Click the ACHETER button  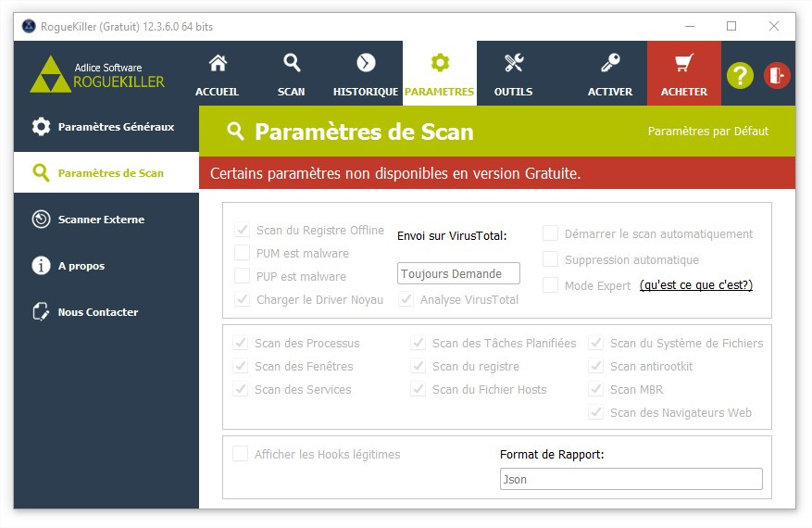pos(683,73)
